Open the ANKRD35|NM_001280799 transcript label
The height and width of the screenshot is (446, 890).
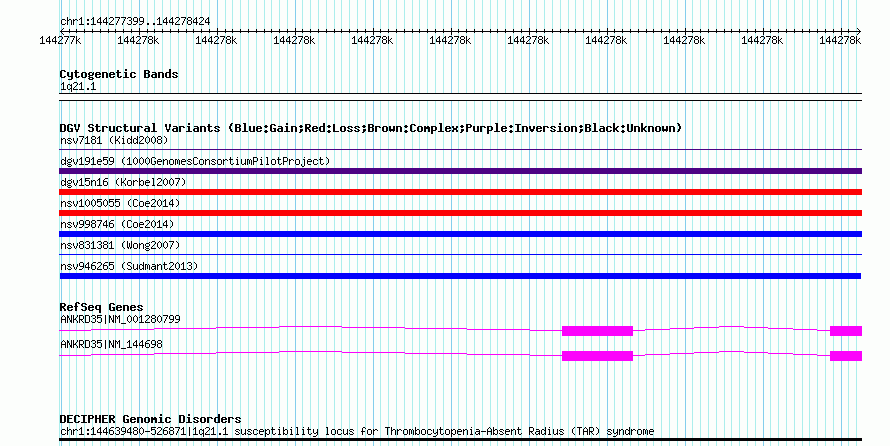(120, 319)
